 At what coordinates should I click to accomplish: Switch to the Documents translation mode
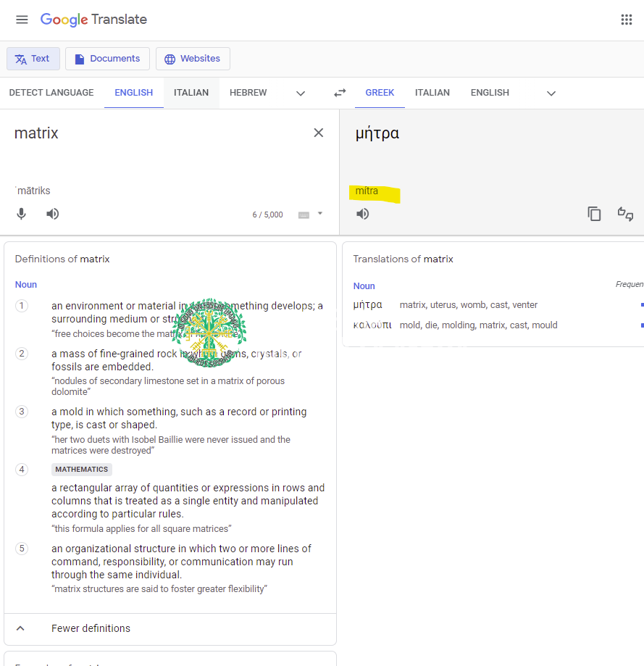coord(107,59)
